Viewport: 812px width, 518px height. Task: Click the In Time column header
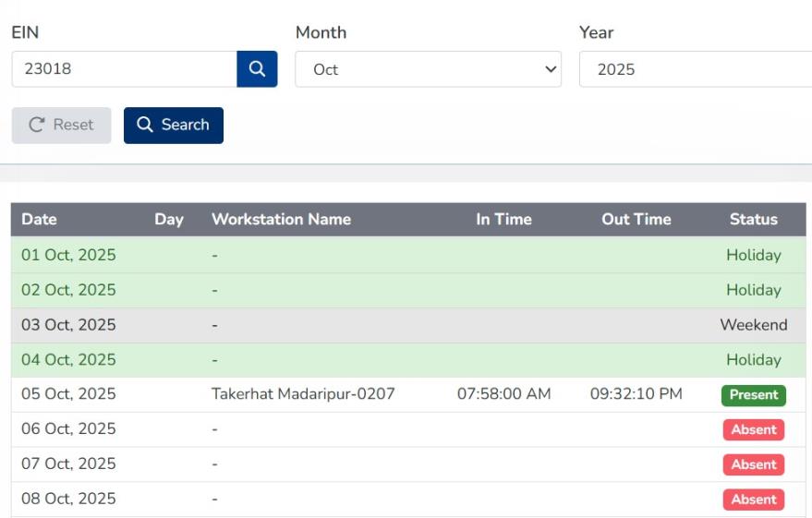point(503,220)
